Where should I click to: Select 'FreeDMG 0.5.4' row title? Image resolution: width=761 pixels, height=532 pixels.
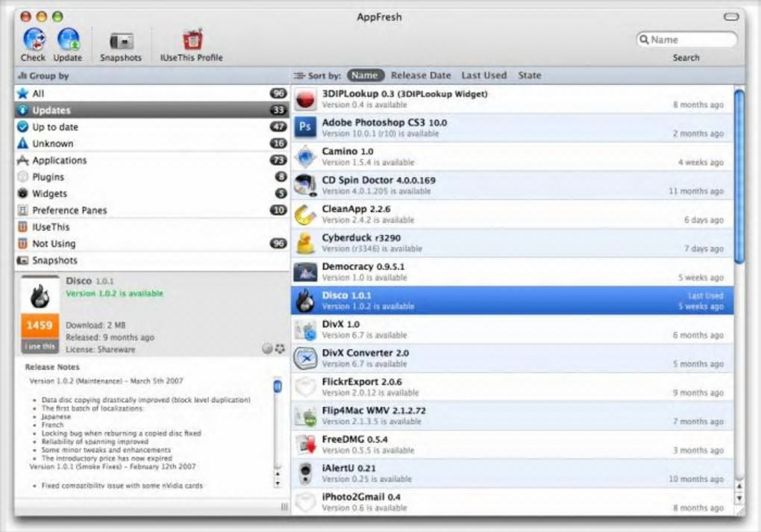coord(355,439)
